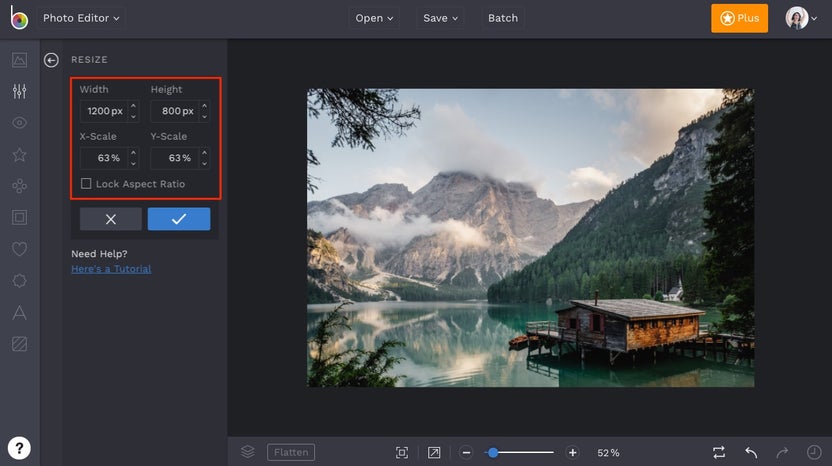
Task: Increase X-Scale with the up arrow
Action: click(133, 153)
